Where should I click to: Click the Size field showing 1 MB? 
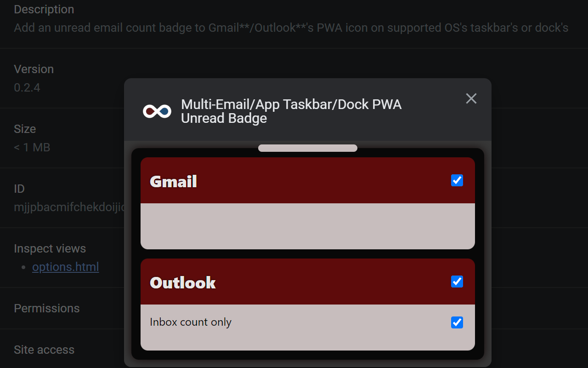tap(32, 147)
